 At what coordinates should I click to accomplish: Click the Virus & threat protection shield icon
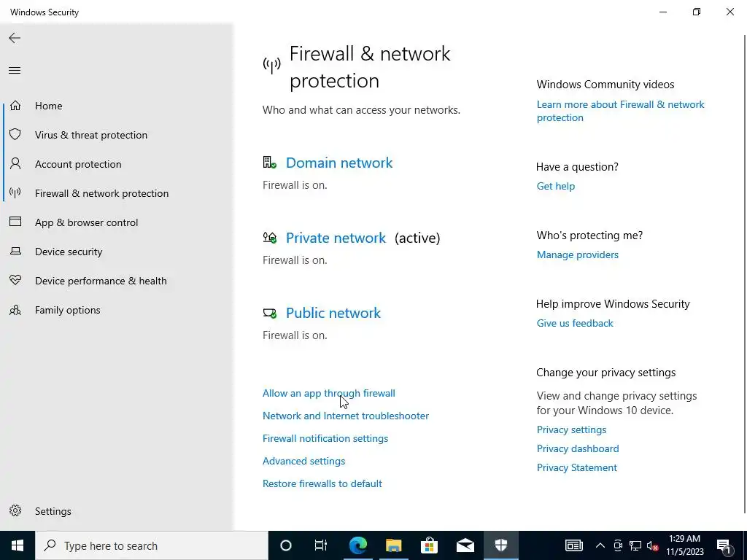[x=15, y=135]
